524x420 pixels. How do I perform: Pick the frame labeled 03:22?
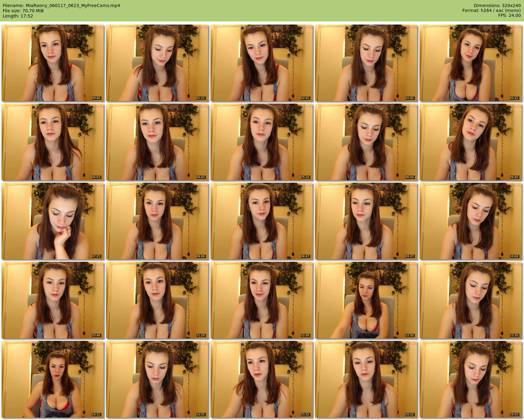click(x=471, y=63)
